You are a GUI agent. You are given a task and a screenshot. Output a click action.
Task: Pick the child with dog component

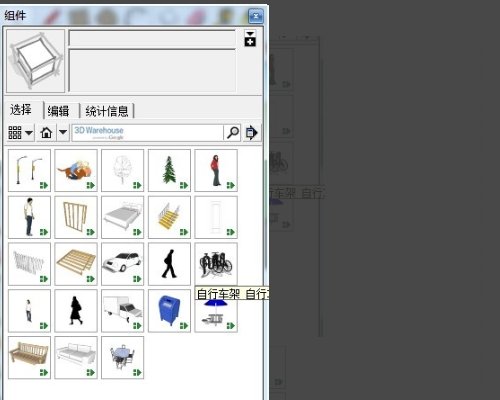[76, 170]
